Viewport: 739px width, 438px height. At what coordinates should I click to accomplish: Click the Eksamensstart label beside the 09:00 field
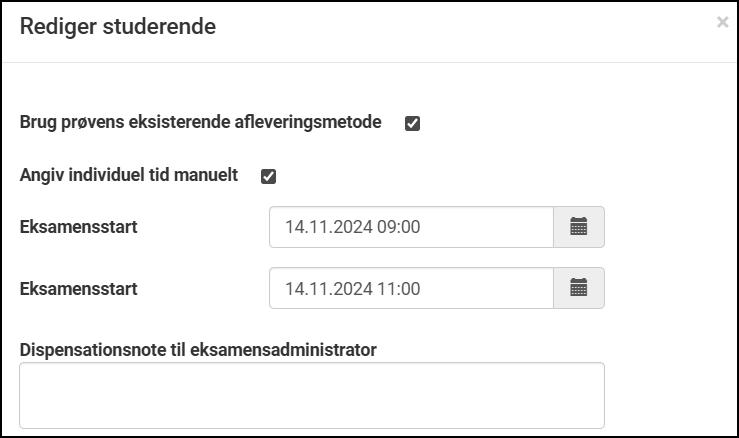pyautogui.click(x=78, y=227)
